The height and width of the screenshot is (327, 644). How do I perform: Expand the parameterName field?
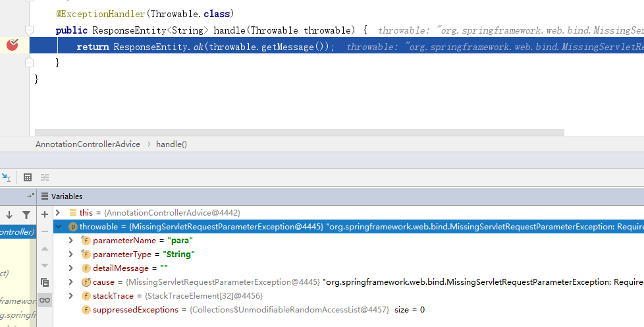[x=71, y=241]
